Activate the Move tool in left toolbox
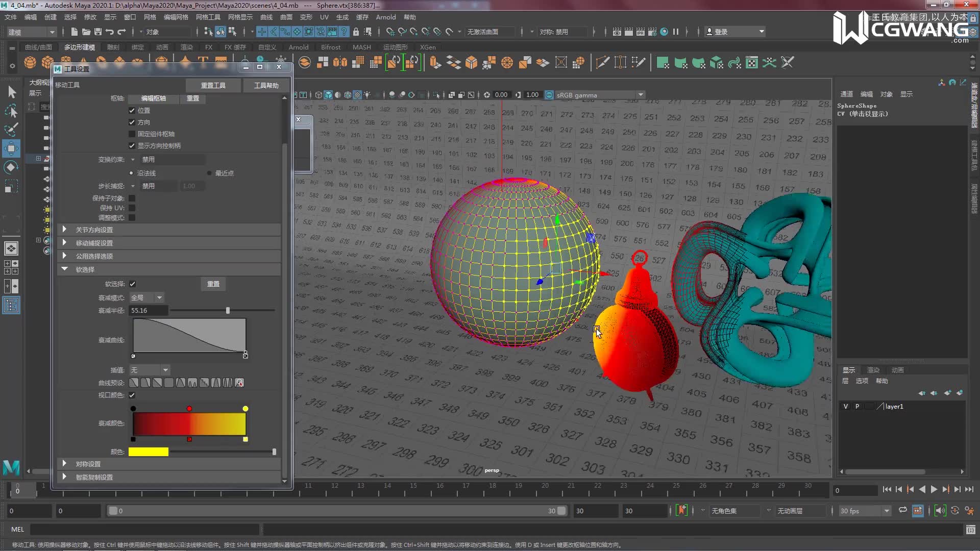This screenshot has width=980, height=551. 11,148
